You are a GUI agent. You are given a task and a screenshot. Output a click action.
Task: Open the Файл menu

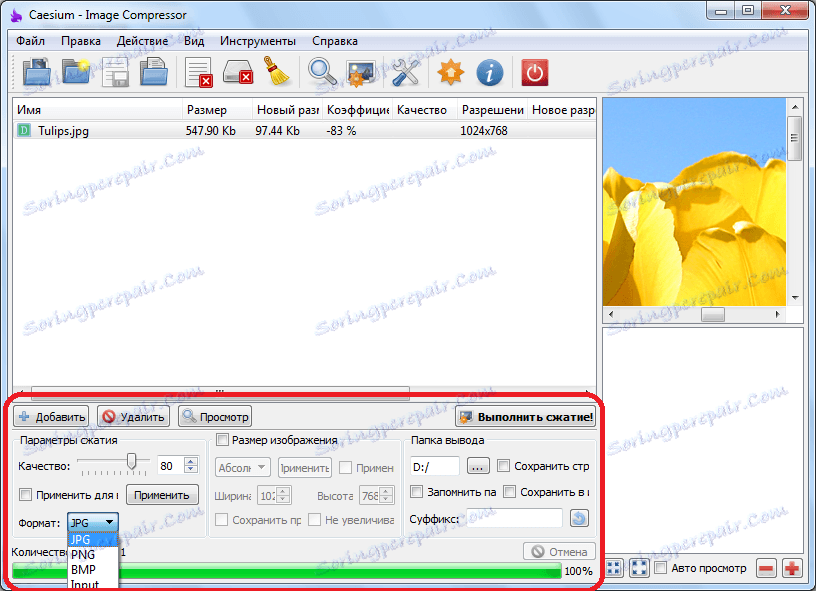pyautogui.click(x=30, y=41)
